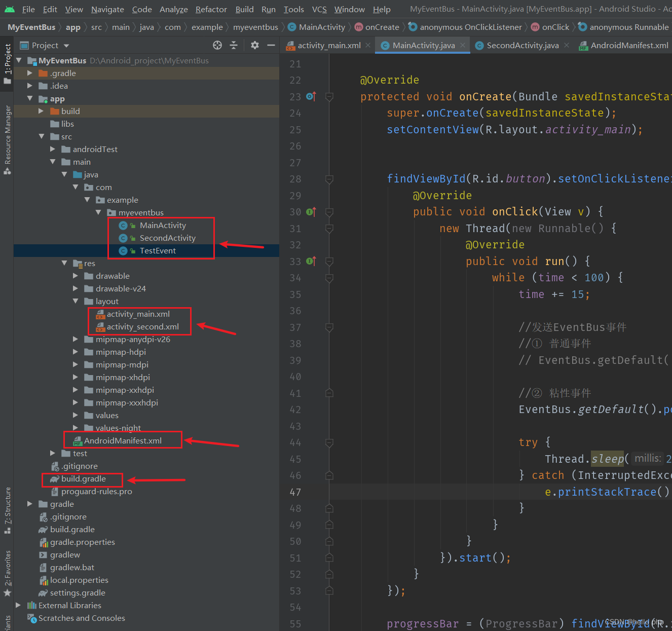Click the implements gutter icon on line 30
Image resolution: width=672 pixels, height=631 pixels.
pos(311,212)
